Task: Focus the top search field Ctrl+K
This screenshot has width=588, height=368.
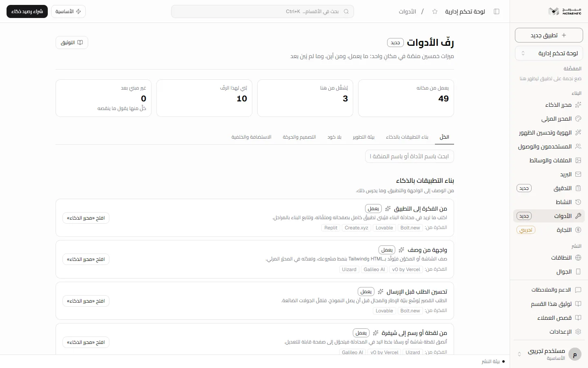Action: [263, 11]
